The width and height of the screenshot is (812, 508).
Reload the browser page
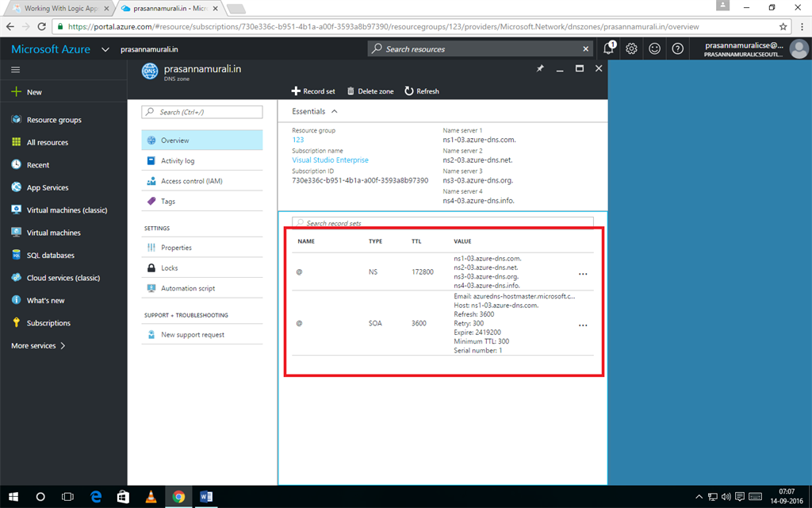point(42,26)
